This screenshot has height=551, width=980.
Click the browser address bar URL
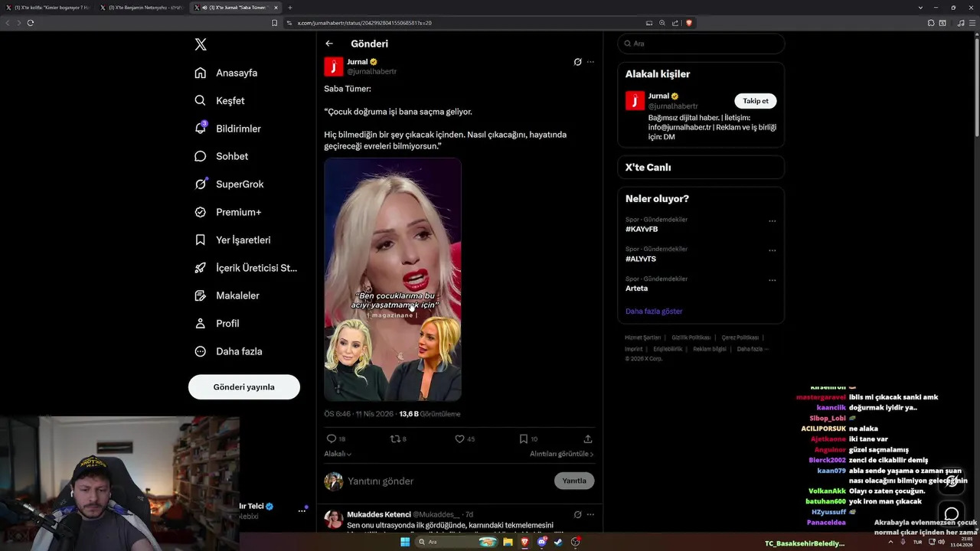364,23
